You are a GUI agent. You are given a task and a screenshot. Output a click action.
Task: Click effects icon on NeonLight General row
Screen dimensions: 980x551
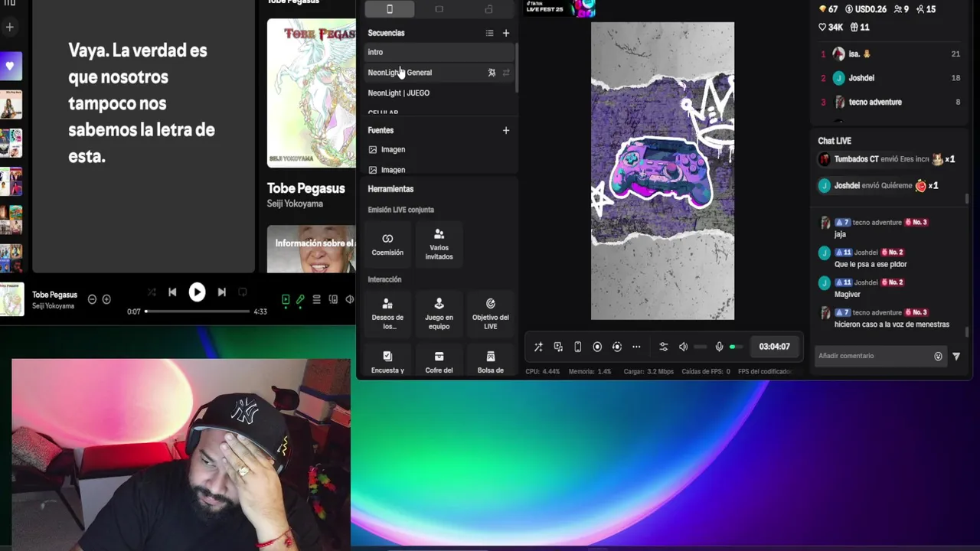click(492, 73)
